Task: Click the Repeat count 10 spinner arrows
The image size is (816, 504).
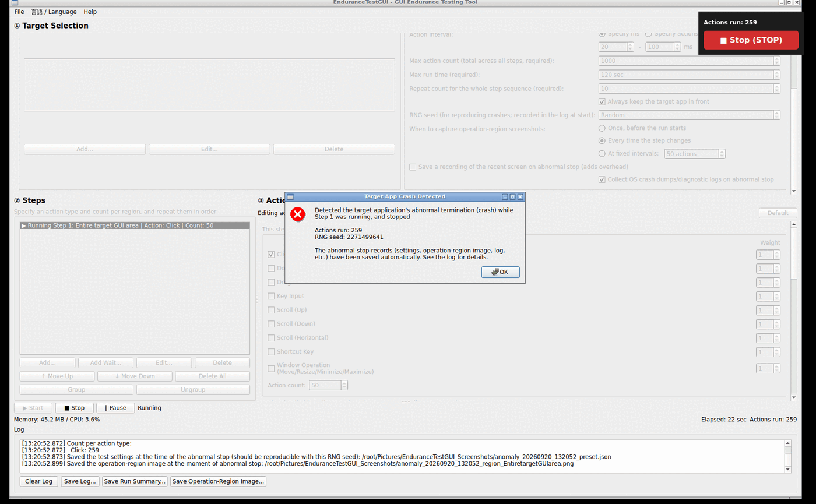Action: (776, 89)
